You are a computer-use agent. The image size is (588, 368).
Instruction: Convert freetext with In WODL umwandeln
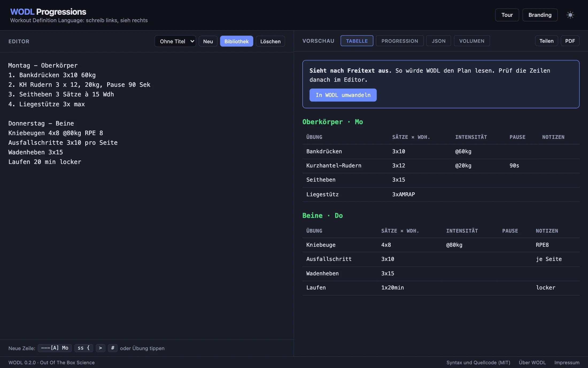tap(343, 95)
